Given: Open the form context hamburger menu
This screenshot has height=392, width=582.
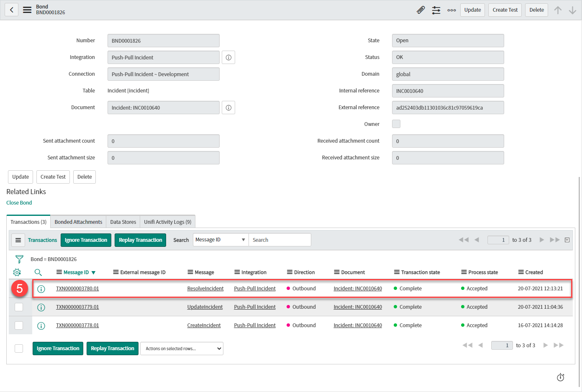Looking at the screenshot, I should (27, 10).
